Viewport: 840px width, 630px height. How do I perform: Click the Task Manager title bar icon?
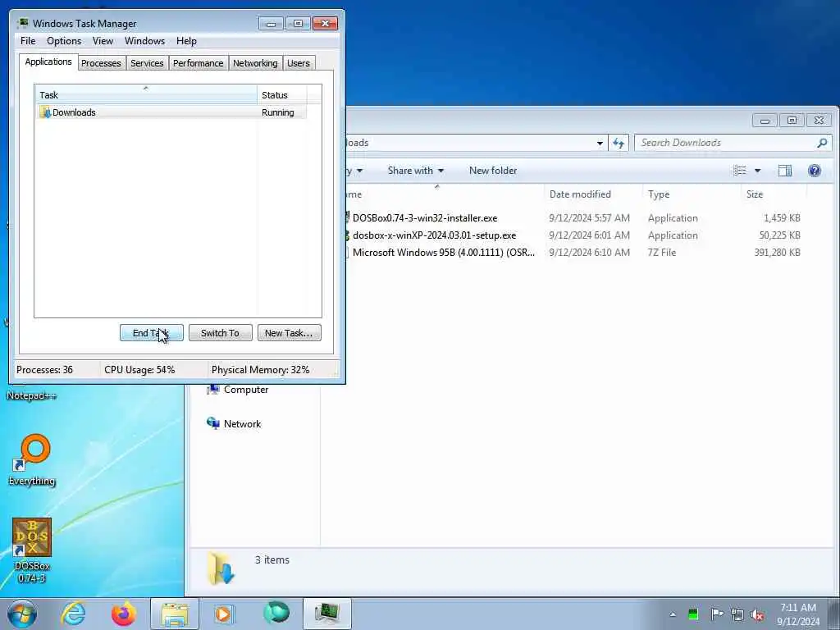[22, 23]
